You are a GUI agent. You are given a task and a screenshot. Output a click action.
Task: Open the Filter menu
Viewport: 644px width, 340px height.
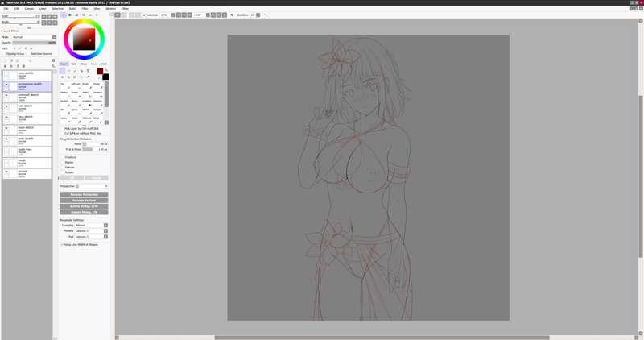(x=85, y=8)
